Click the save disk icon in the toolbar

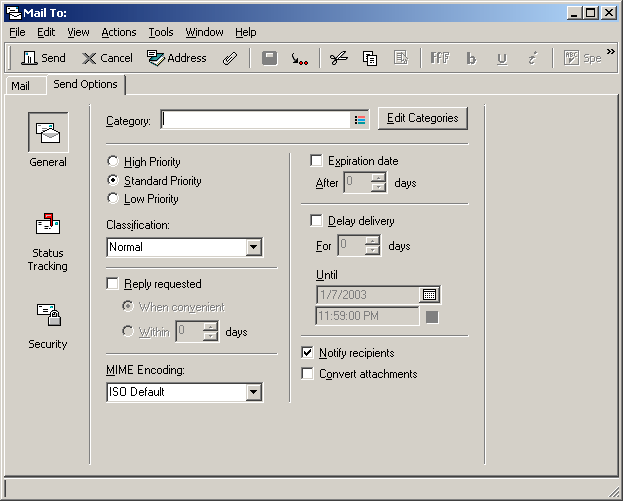269,58
